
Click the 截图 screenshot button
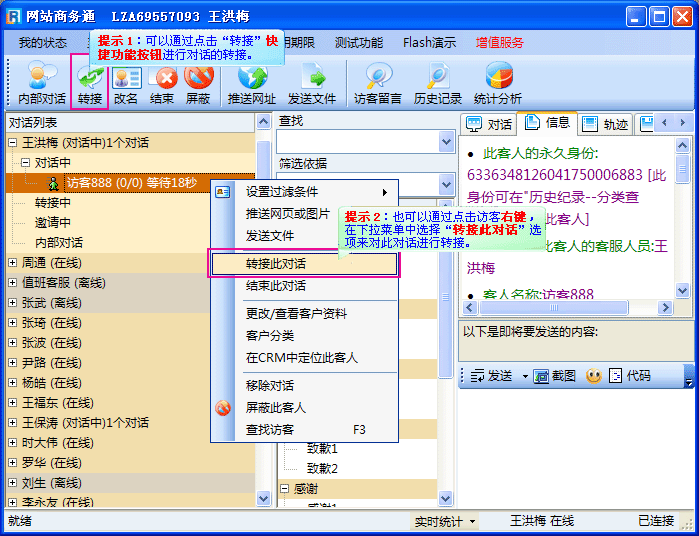click(555, 376)
